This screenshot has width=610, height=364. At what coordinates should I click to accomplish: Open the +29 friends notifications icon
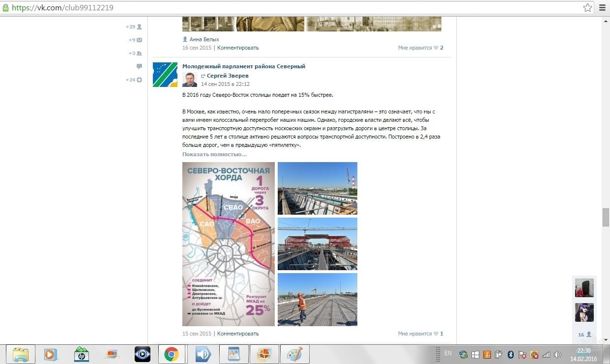[139, 27]
